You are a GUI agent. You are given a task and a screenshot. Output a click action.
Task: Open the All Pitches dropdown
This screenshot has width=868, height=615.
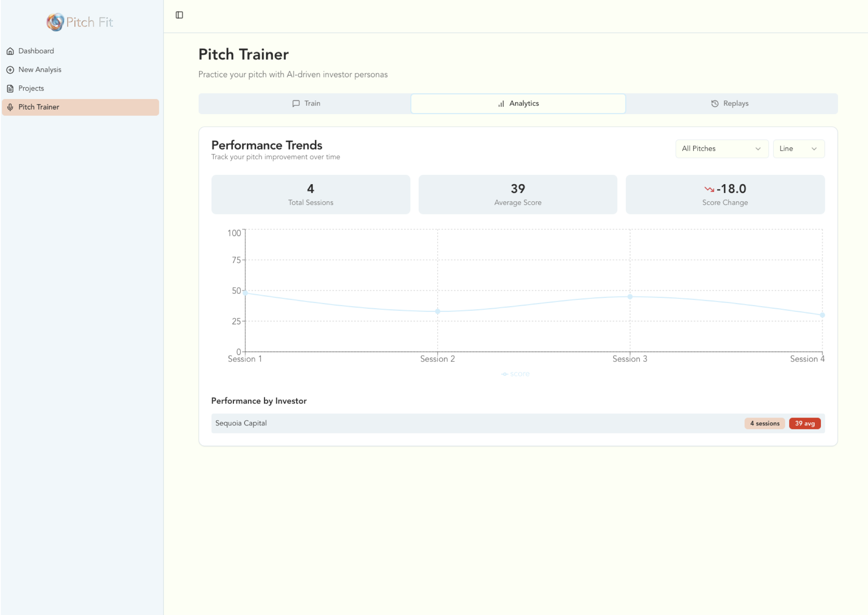(721, 148)
